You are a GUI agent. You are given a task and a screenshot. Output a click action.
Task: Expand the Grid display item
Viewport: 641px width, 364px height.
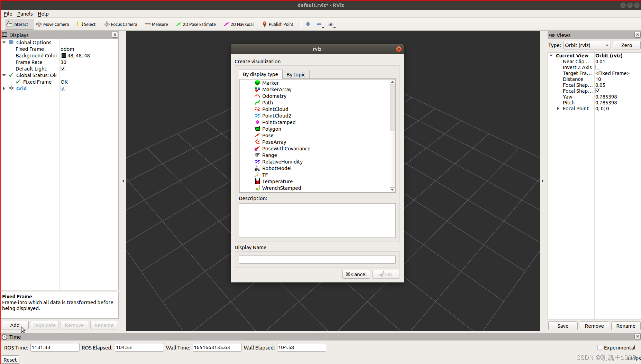coord(4,88)
